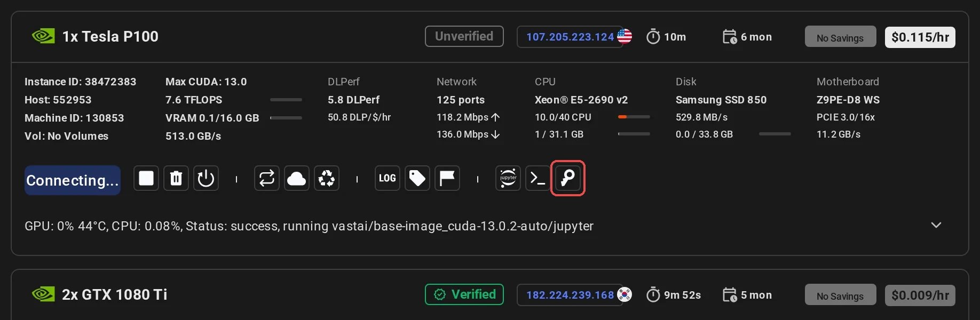980x320 pixels.
Task: Click the download arrow at 136.0 Mbps
Action: coord(495,134)
